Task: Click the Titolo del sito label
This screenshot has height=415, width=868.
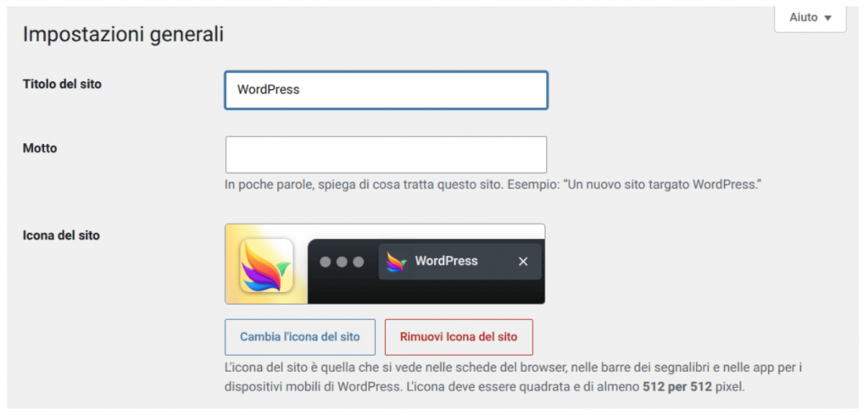Action: coord(62,84)
